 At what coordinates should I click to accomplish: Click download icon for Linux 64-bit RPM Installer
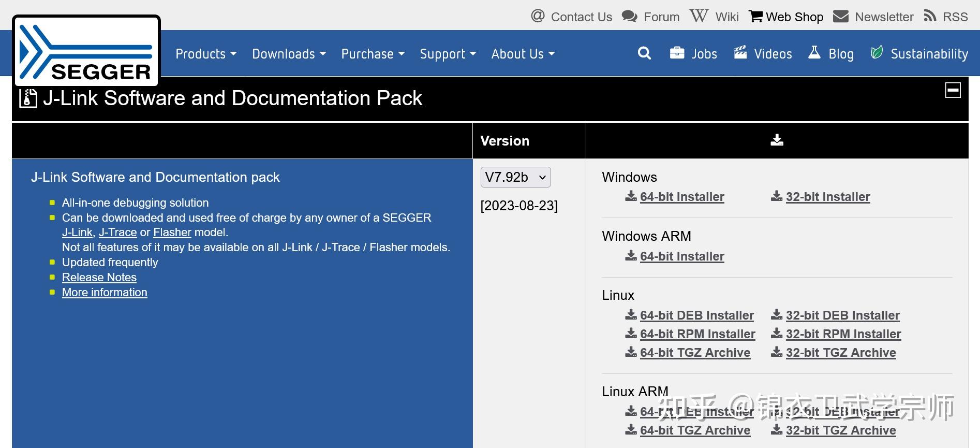631,334
